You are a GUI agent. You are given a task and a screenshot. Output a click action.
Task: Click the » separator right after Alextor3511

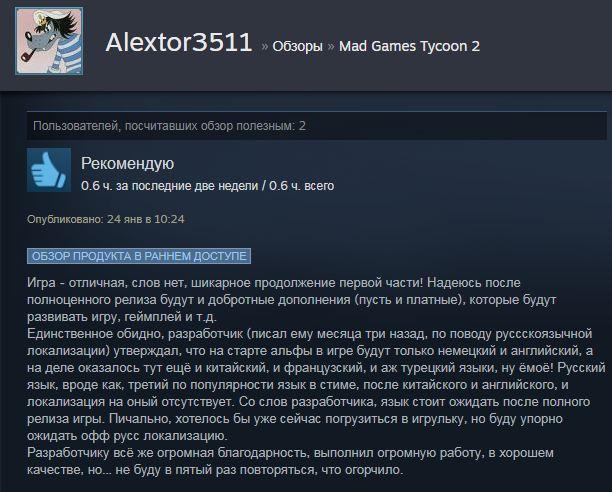pos(265,46)
